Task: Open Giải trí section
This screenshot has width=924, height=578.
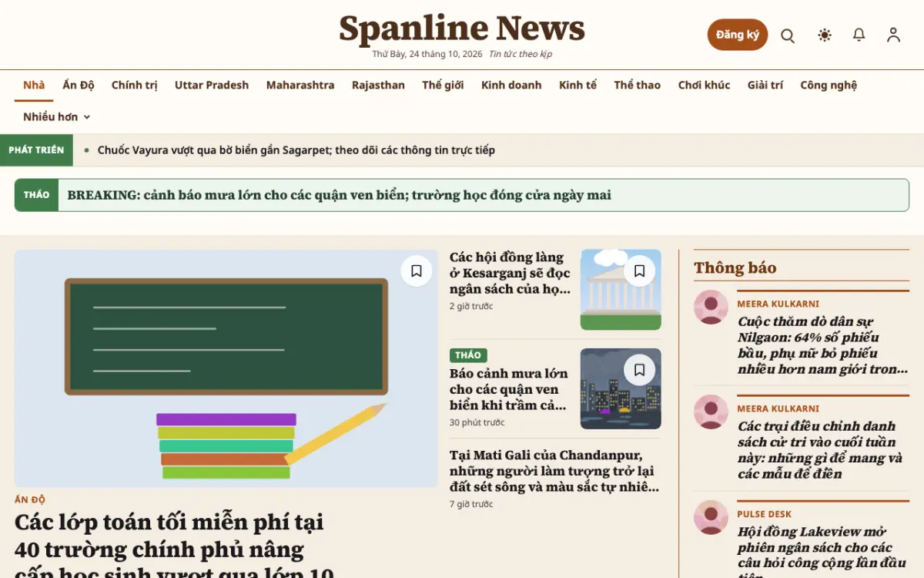Action: point(765,86)
